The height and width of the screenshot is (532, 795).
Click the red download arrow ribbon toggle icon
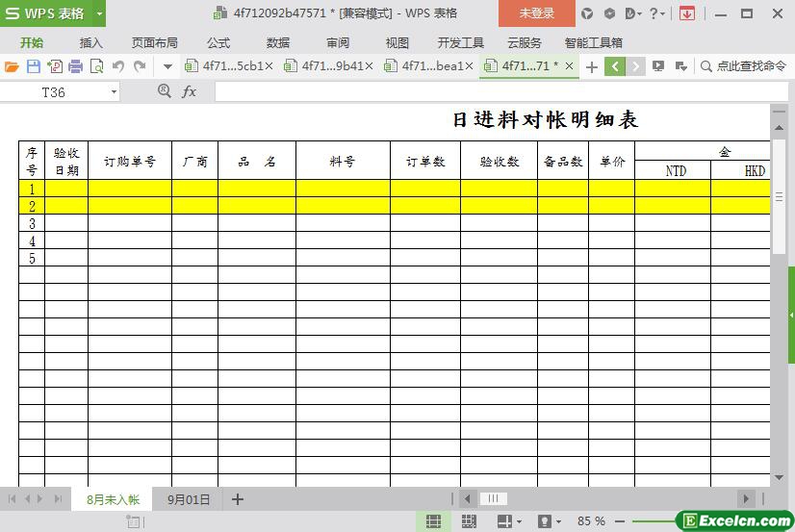(687, 13)
